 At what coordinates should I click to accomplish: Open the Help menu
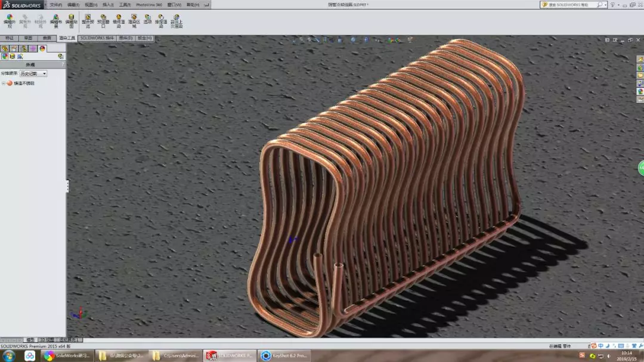193,5
